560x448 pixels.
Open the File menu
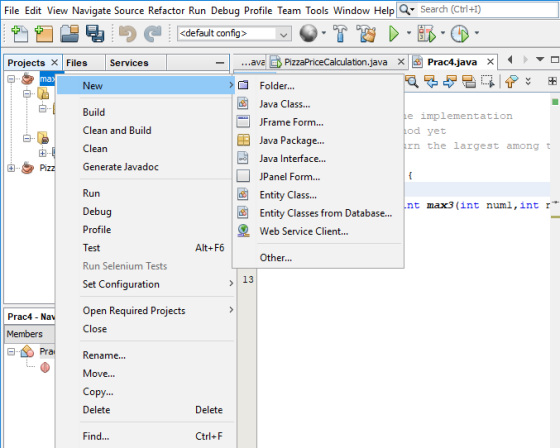click(11, 11)
